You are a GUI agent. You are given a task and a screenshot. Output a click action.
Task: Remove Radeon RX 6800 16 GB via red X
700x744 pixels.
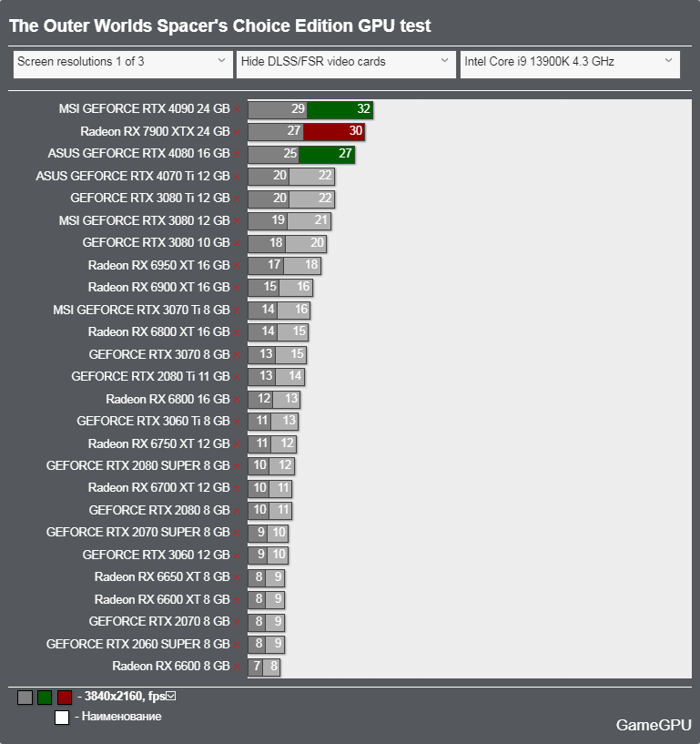237,400
